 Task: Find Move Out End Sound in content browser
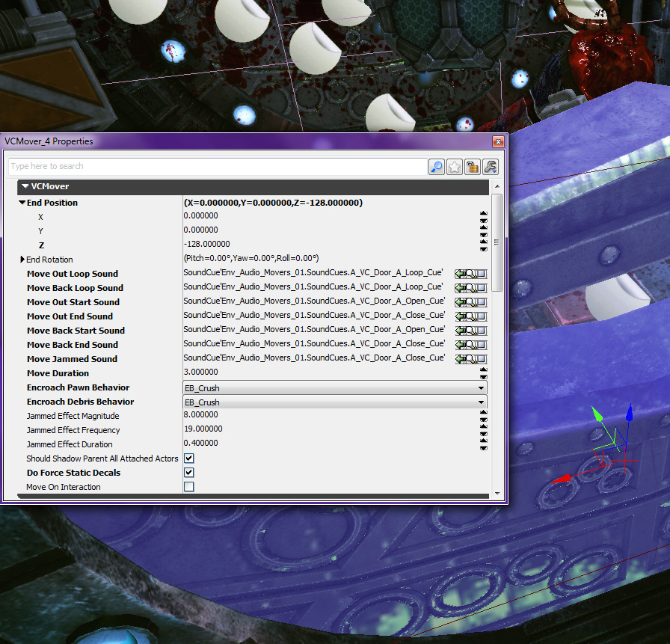471,316
